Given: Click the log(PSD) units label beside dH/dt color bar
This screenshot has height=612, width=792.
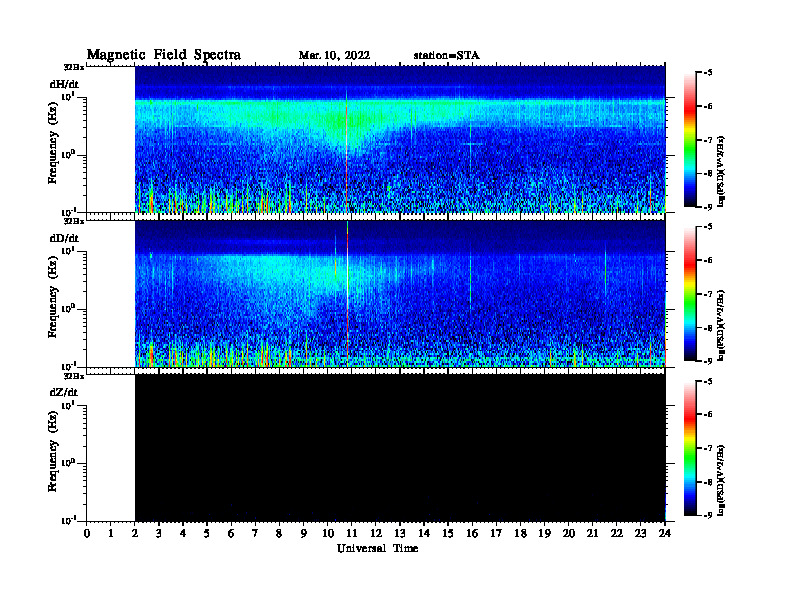Looking at the screenshot, I should [x=721, y=171].
